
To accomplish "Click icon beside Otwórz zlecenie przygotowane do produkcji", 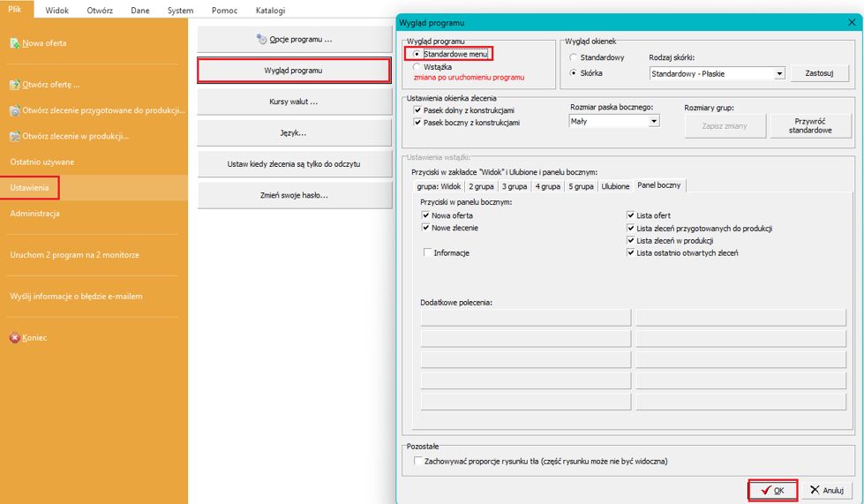I will point(15,110).
